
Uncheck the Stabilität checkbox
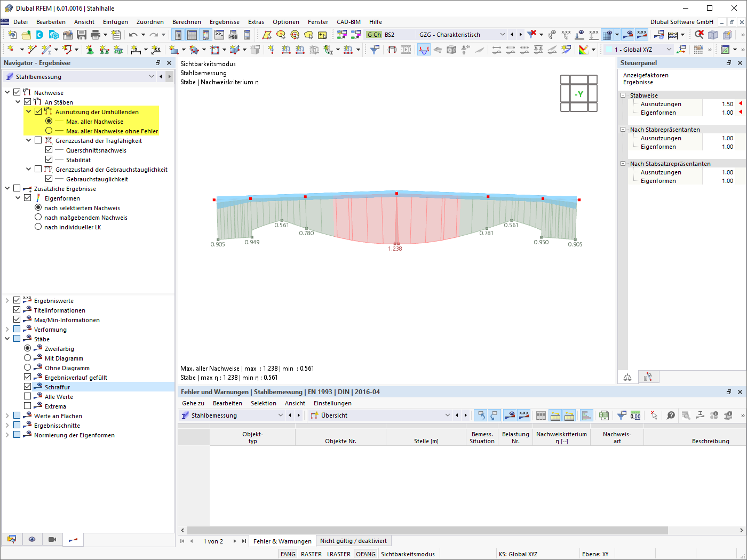[49, 159]
